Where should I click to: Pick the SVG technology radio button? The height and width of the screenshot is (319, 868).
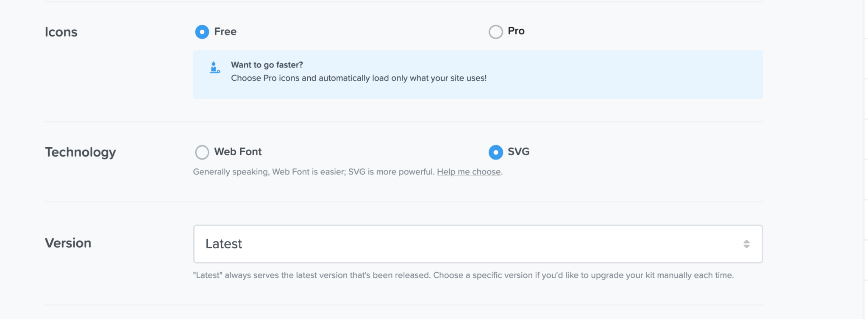[x=495, y=152]
